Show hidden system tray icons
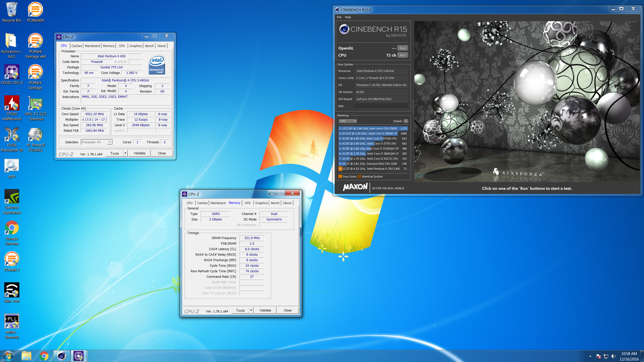 click(x=590, y=356)
